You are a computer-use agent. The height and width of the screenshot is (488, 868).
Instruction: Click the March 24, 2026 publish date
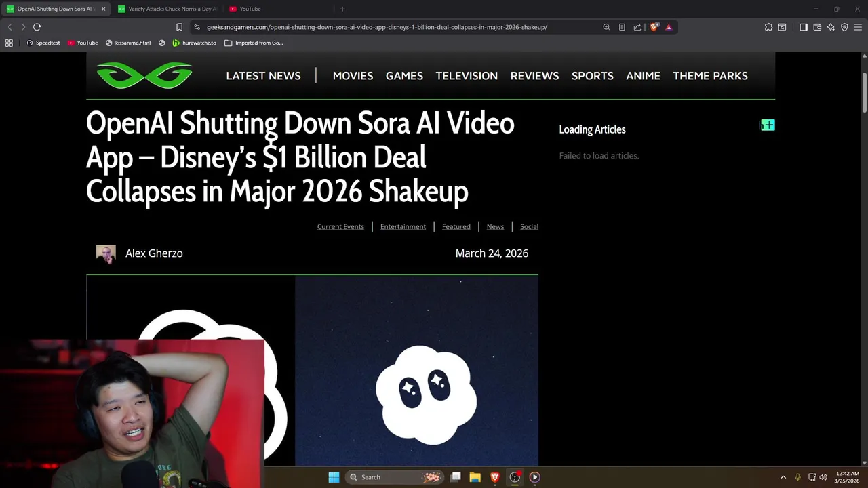[492, 253]
